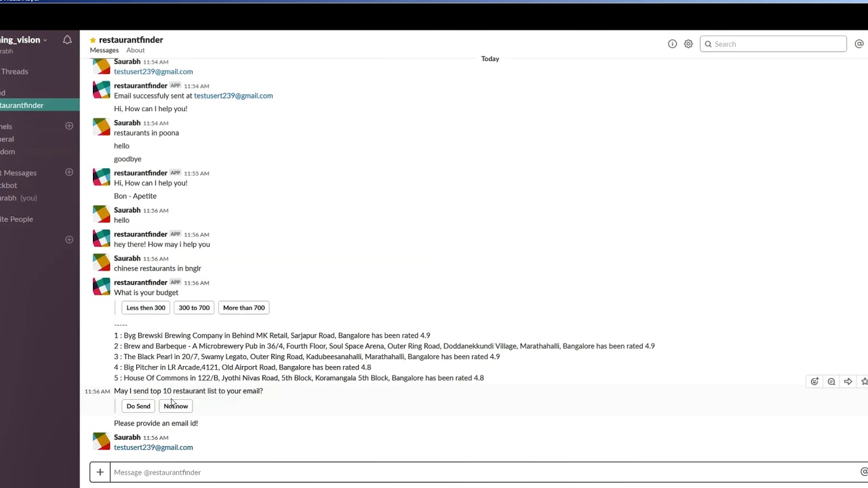This screenshot has height=488, width=868.
Task: Click the Big Pitcher result line
Action: click(243, 367)
